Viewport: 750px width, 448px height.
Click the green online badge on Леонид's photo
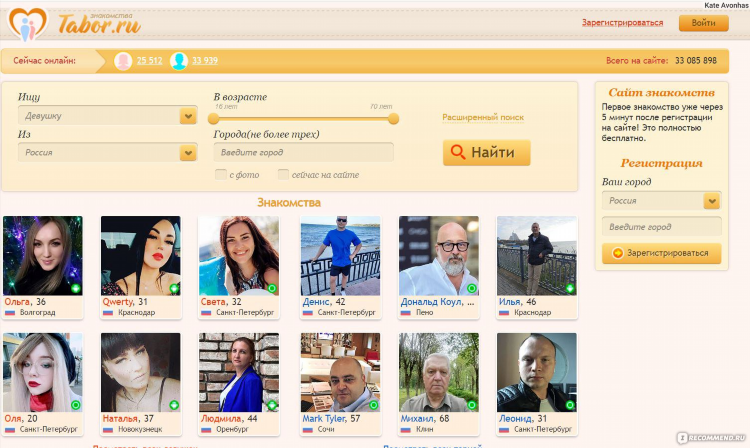pos(570,405)
